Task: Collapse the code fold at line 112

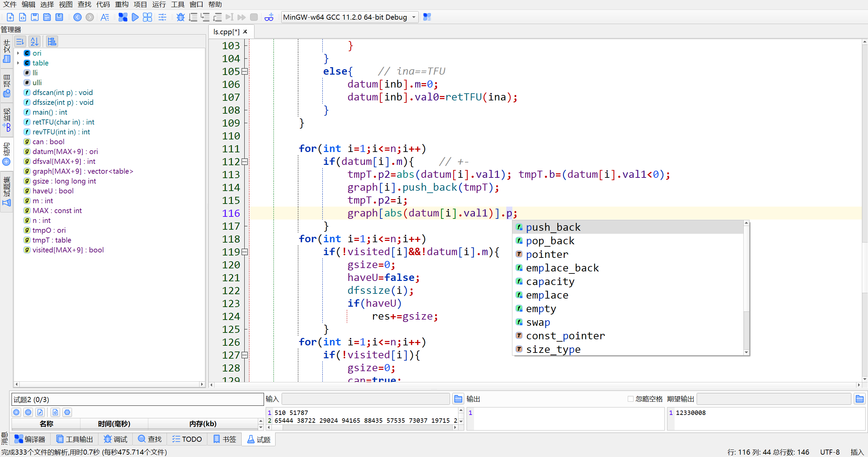Action: pyautogui.click(x=245, y=162)
